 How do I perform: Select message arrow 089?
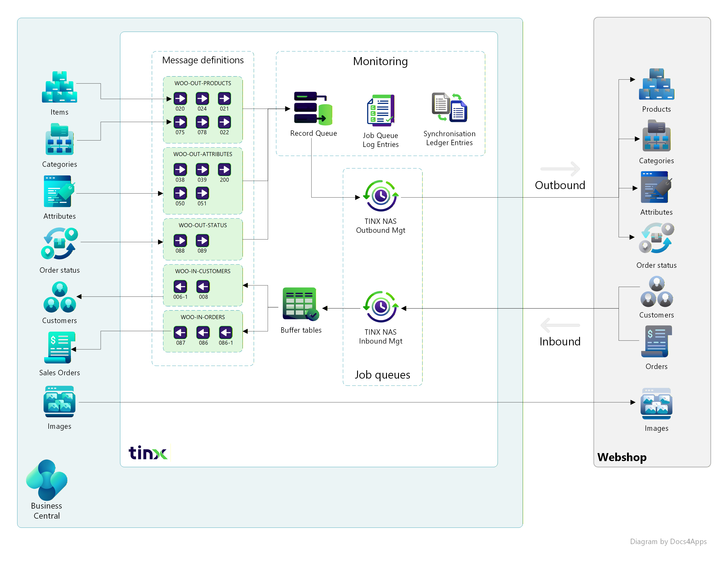coord(202,241)
